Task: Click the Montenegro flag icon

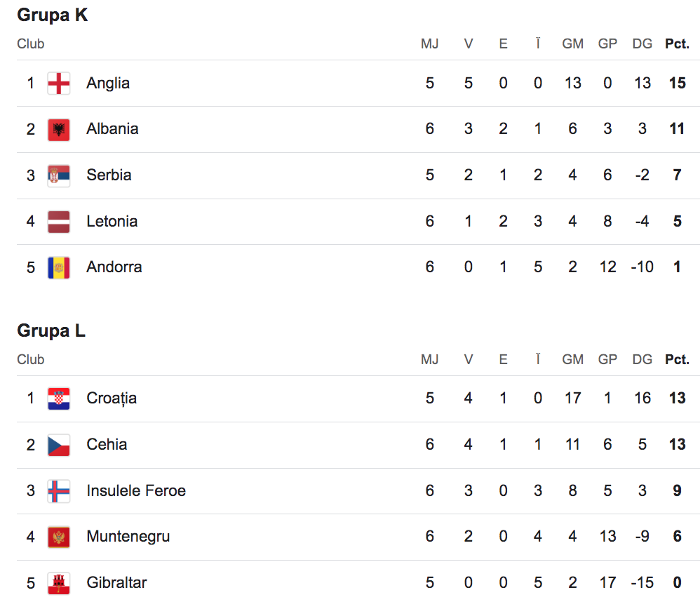Action: point(59,537)
